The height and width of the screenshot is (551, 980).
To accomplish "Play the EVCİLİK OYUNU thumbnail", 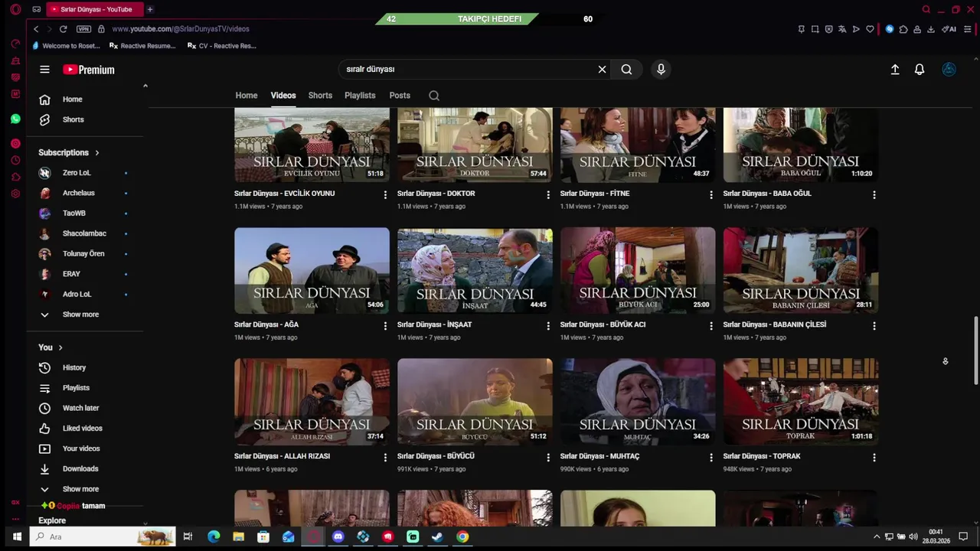I will (312, 145).
